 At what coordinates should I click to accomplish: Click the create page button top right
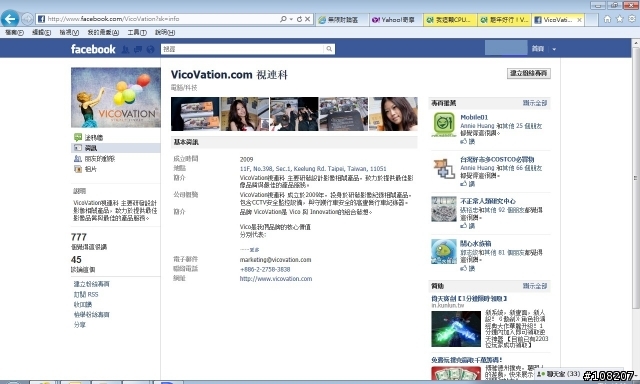point(529,73)
